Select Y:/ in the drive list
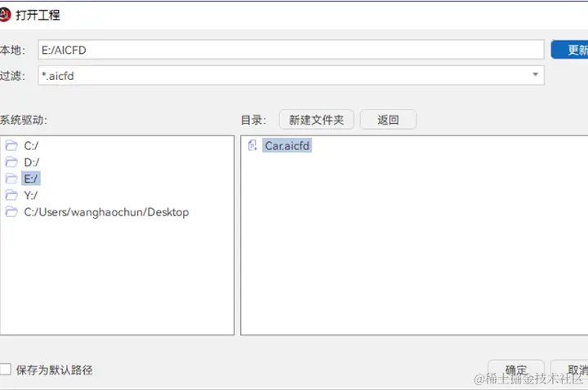Image resolution: width=588 pixels, height=390 pixels. pos(31,195)
